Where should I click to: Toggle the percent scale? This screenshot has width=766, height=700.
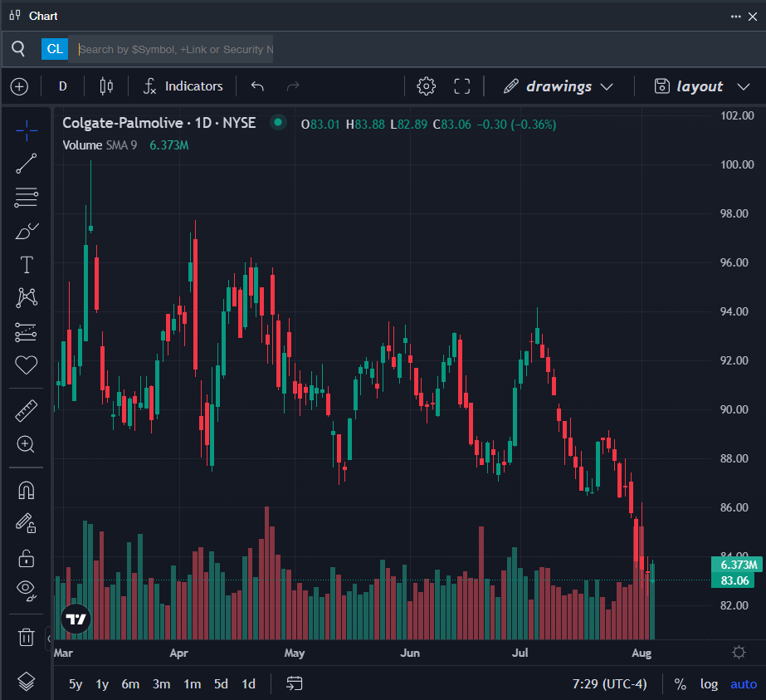[680, 684]
